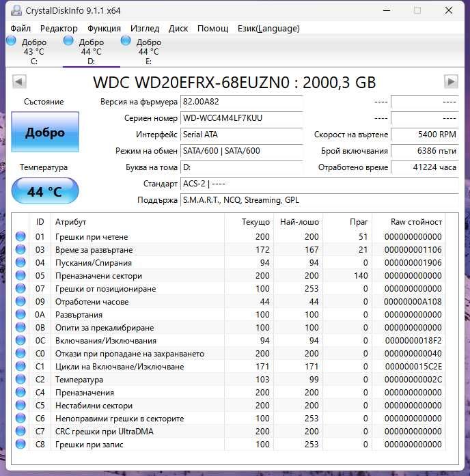Select disk E: status tab
This screenshot has height=476, width=470.
pos(148,51)
